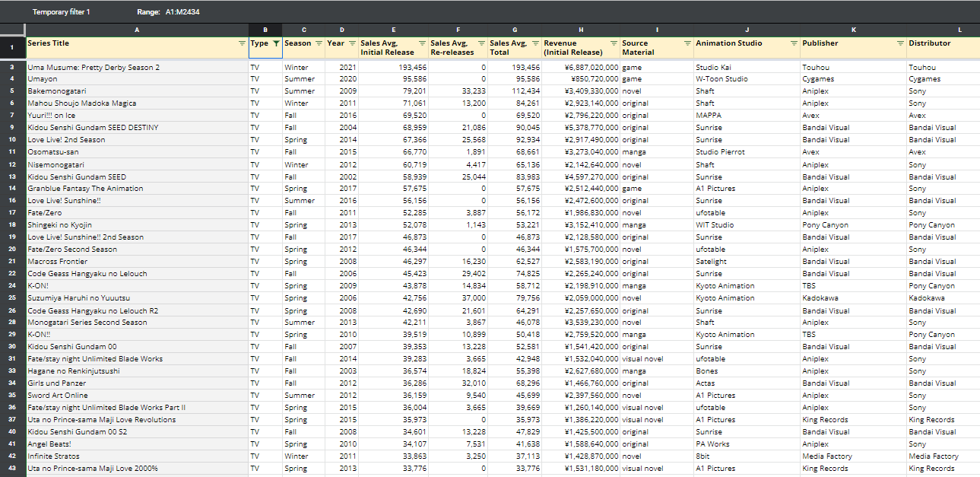980x477 pixels.
Task: Select the 'Shingeki no Kyojin' cell
Action: point(137,225)
